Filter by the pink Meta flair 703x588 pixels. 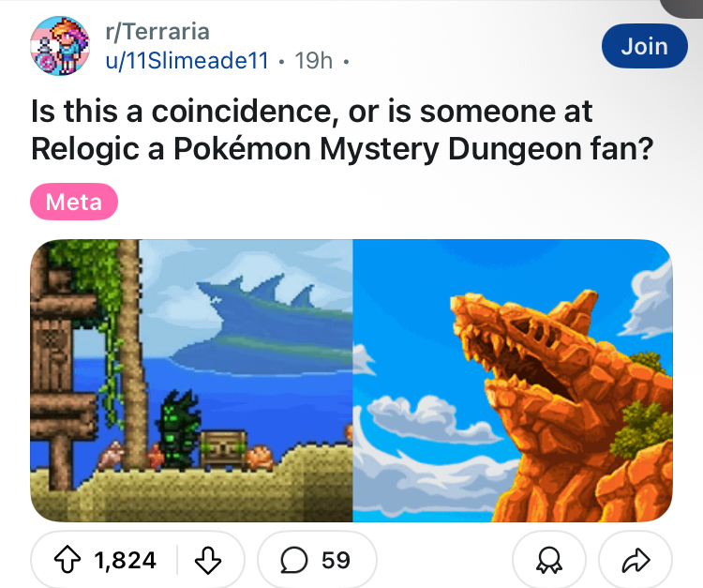point(74,202)
